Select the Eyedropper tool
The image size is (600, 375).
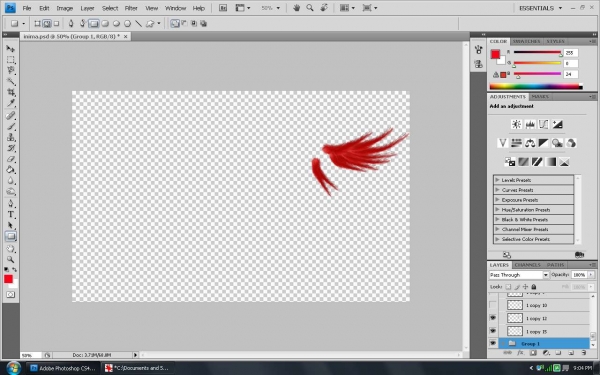(10, 103)
